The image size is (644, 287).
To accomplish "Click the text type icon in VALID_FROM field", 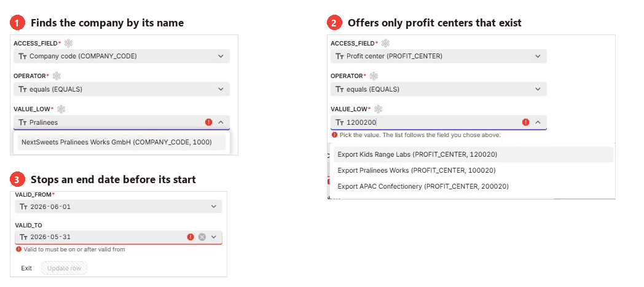I will tap(23, 206).
